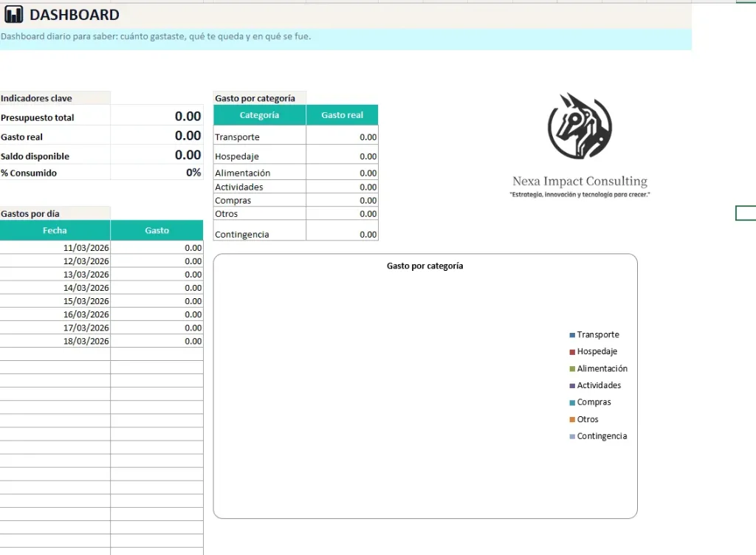Click the Nexa Impact Consulting unicorn logo

pyautogui.click(x=578, y=127)
